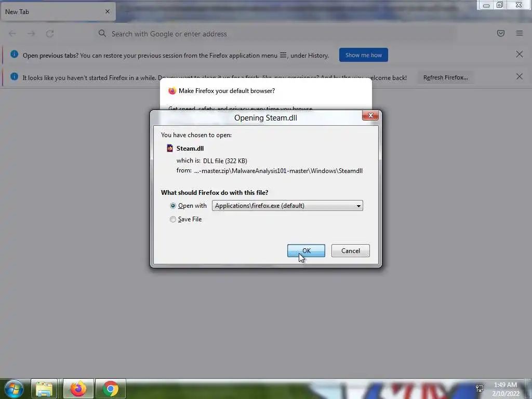Open the Save to Pocket icon

coord(500,33)
